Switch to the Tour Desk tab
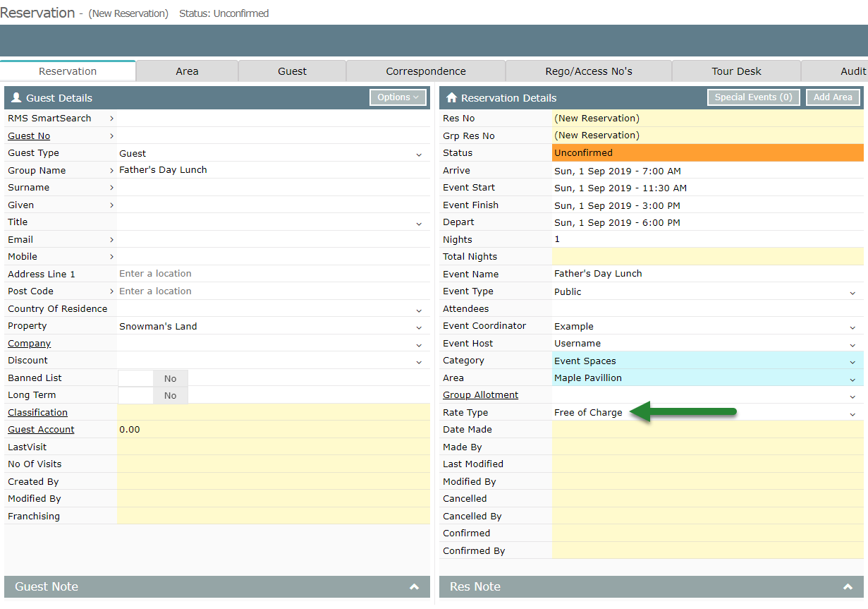 (x=736, y=71)
